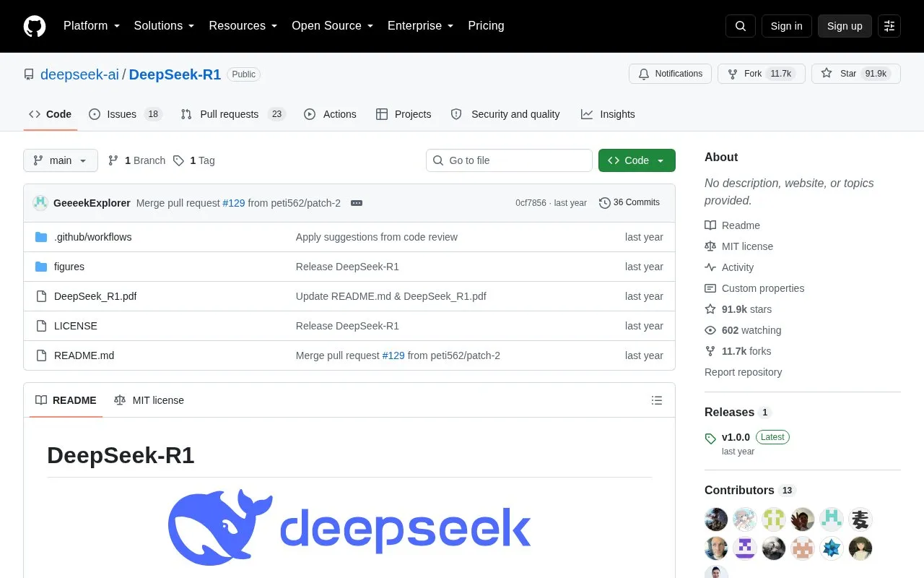
Task: Open the 1 Tag link
Action: (x=194, y=160)
